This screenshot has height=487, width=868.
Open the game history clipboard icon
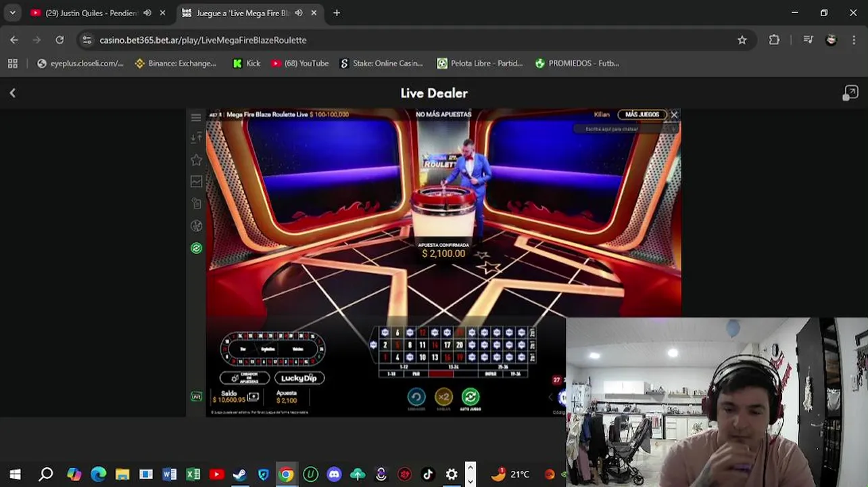tap(196, 204)
